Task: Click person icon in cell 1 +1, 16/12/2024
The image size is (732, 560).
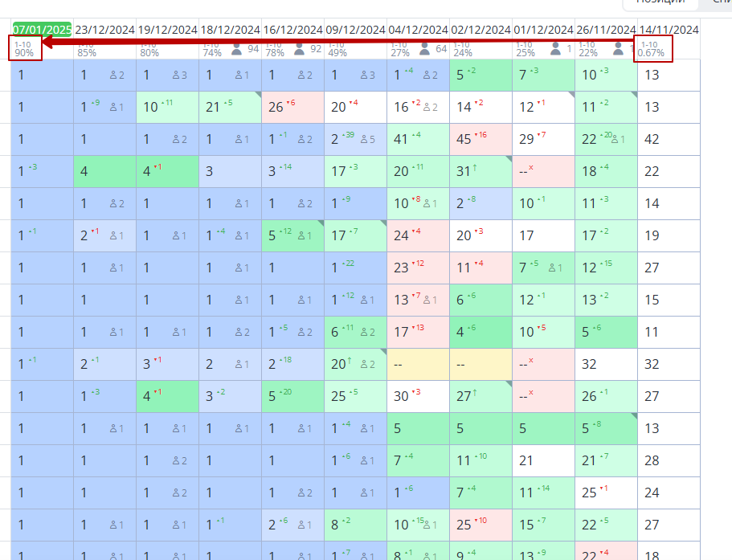Action: tap(301, 139)
